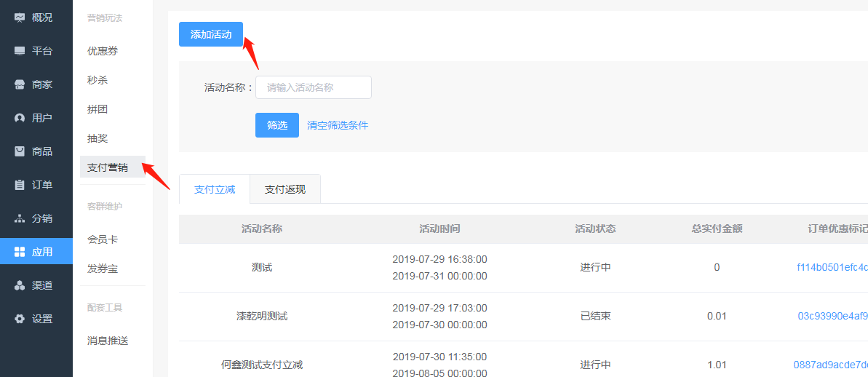Go to 抽奖 lottery menu item
This screenshot has width=868, height=377.
point(97,138)
